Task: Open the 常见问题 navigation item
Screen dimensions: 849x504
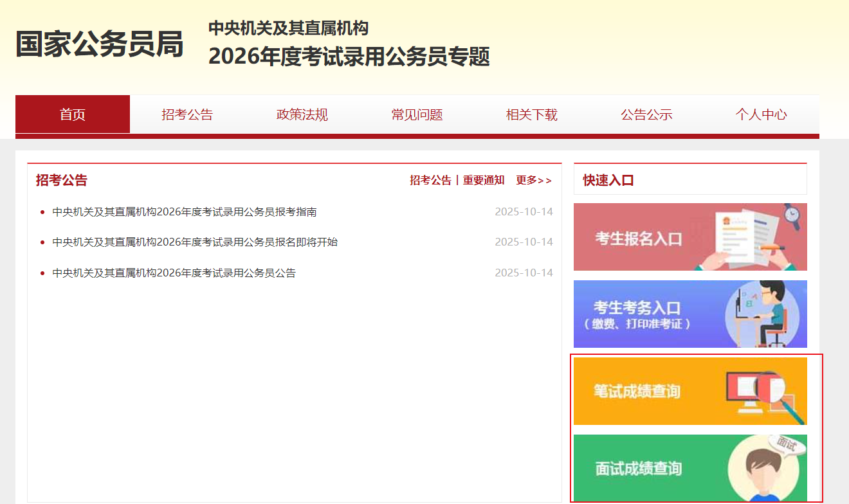Action: click(x=416, y=114)
